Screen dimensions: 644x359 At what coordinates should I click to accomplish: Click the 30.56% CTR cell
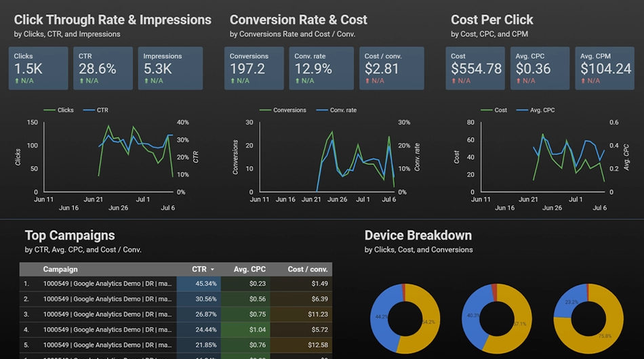(199, 299)
